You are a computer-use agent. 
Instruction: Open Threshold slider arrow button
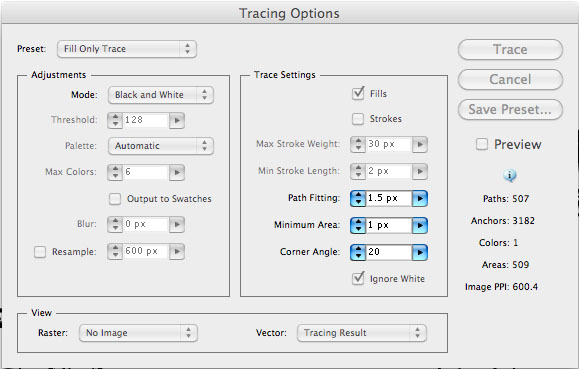point(177,120)
